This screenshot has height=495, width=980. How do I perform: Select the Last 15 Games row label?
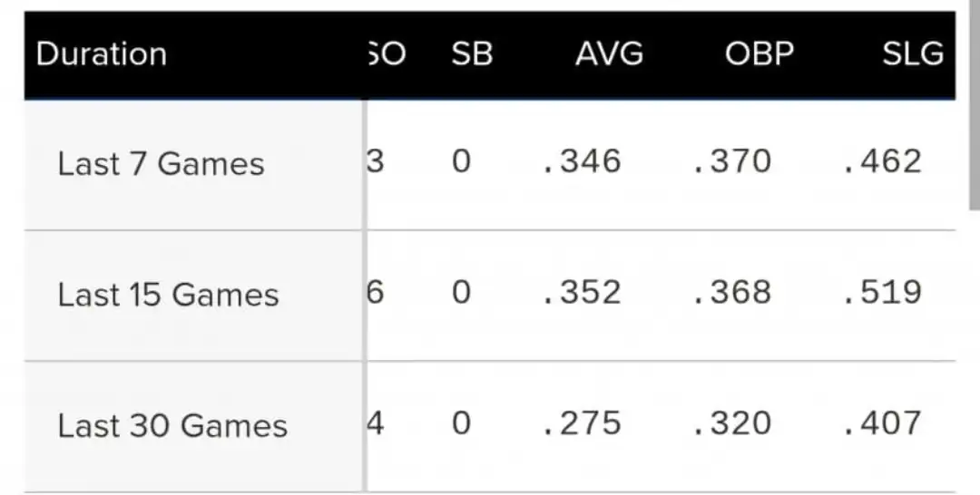168,295
